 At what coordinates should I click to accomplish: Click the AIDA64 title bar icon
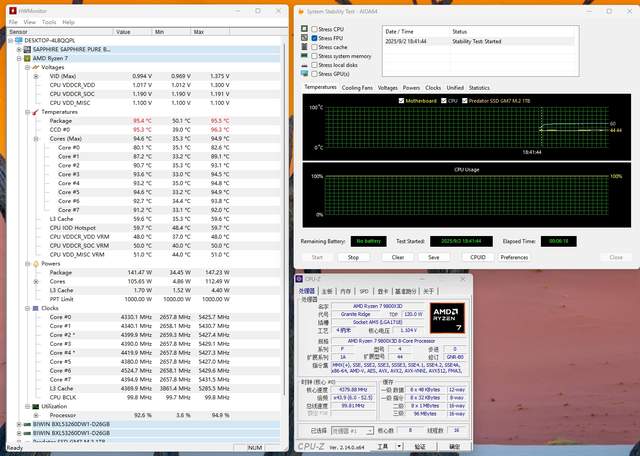click(x=299, y=11)
